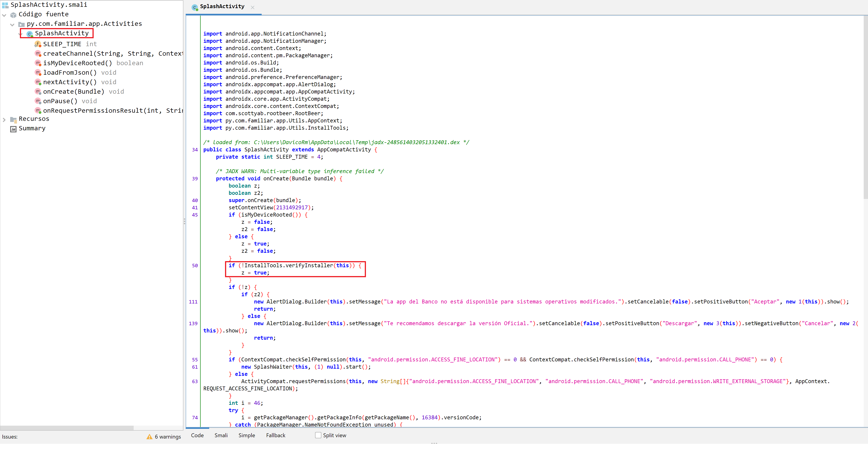Click the import py.com.familiar.app.Utils.InstallTools line

point(276,128)
